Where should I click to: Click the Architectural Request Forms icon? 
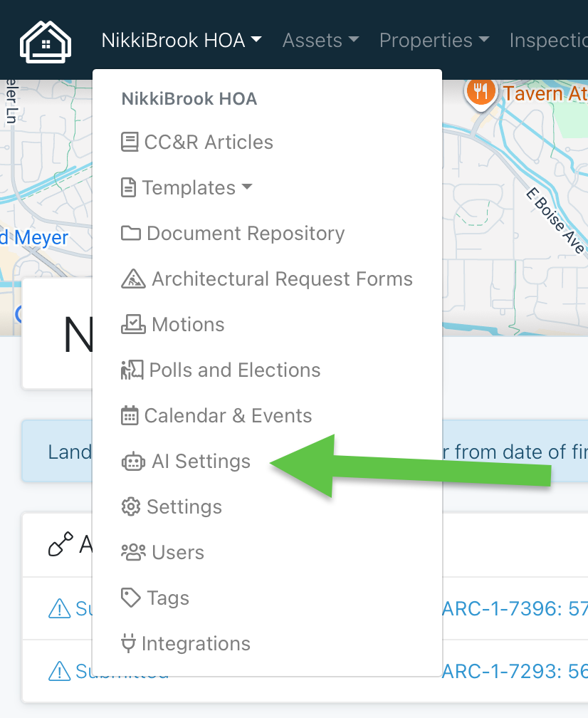click(x=133, y=279)
